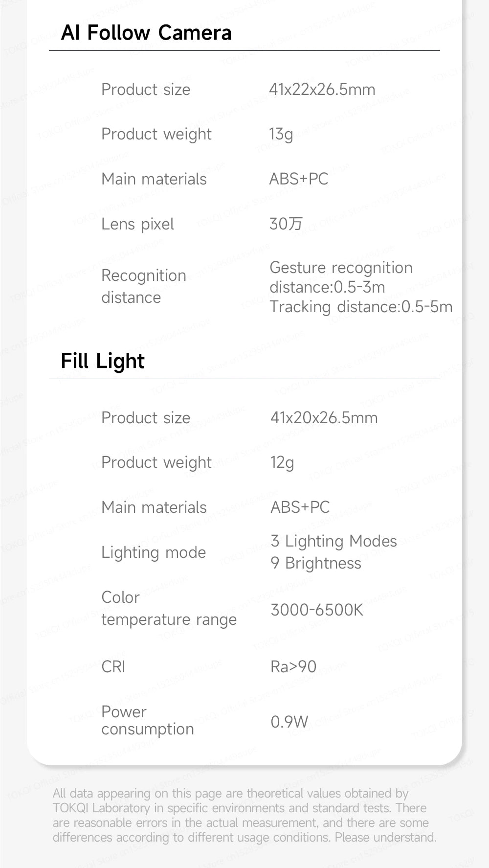Click the AI Follow Camera heading
The height and width of the screenshot is (868, 489).
tap(146, 33)
